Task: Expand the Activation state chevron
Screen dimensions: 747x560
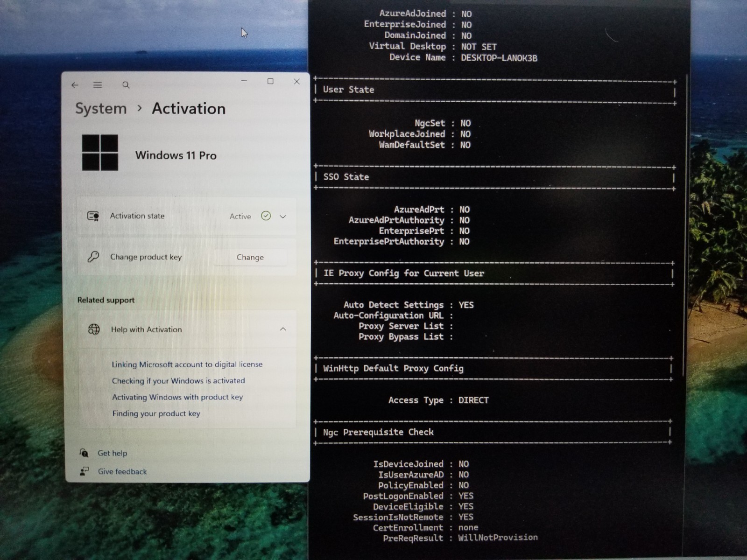Action: point(283,217)
